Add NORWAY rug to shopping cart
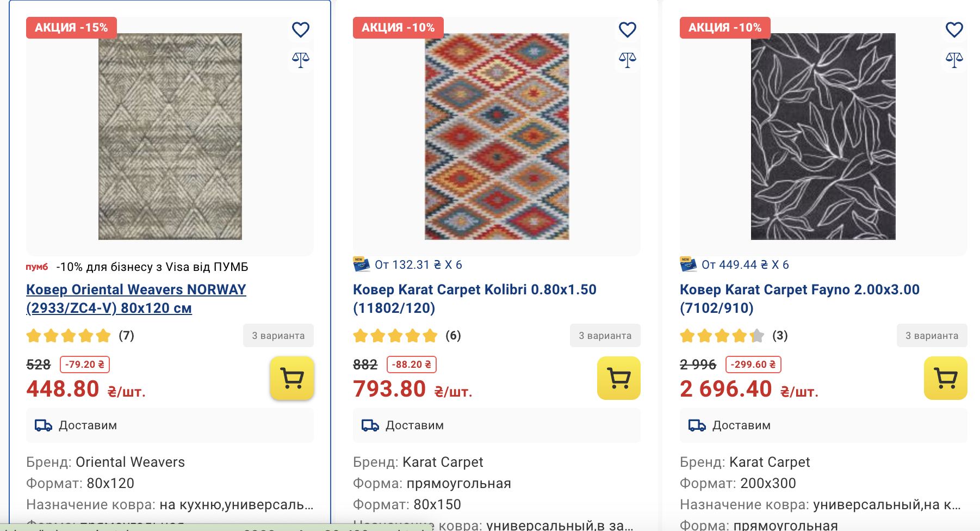 tap(292, 378)
